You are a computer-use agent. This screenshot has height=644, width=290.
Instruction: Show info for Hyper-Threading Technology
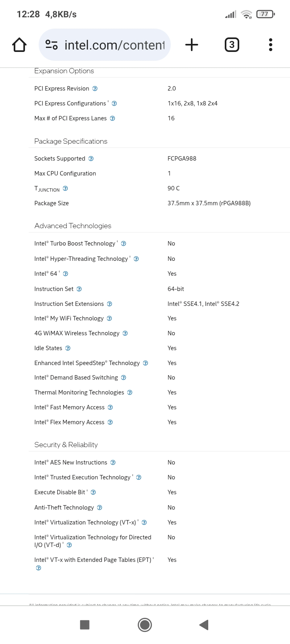pos(136,259)
